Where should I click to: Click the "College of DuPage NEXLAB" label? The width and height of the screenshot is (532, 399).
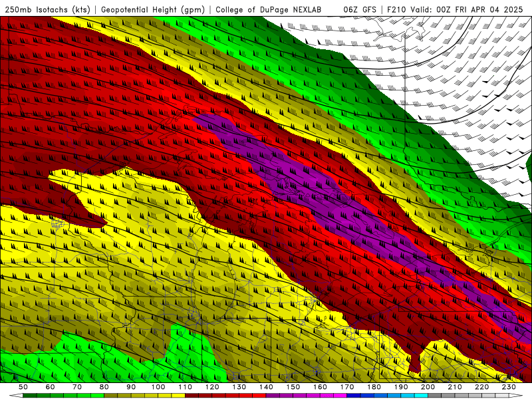click(269, 9)
